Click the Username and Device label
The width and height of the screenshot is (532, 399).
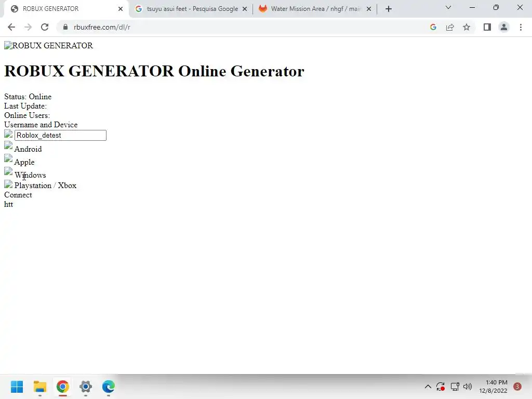point(41,125)
